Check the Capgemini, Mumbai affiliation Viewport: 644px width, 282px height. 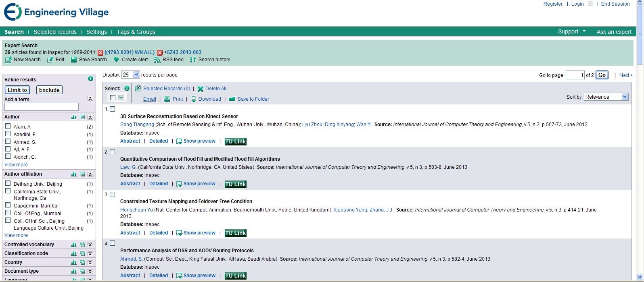(x=8, y=205)
